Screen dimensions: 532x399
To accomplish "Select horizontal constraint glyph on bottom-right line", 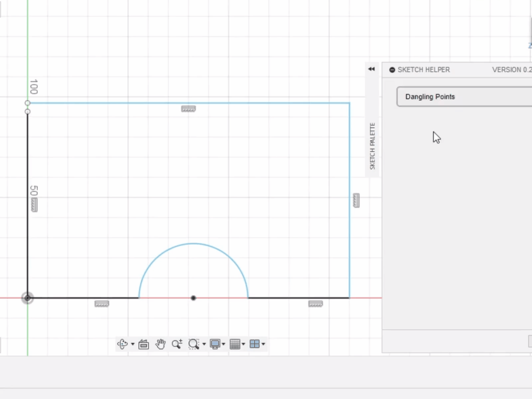I will click(x=316, y=304).
